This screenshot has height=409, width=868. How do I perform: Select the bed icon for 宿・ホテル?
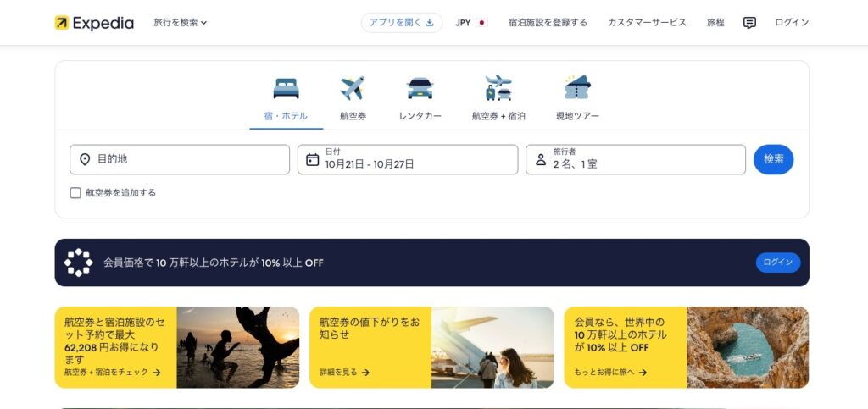click(286, 88)
